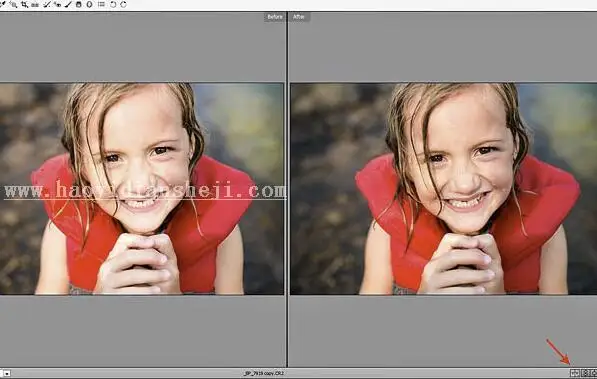Click the Before label tab
The image size is (597, 379).
pyautogui.click(x=275, y=17)
